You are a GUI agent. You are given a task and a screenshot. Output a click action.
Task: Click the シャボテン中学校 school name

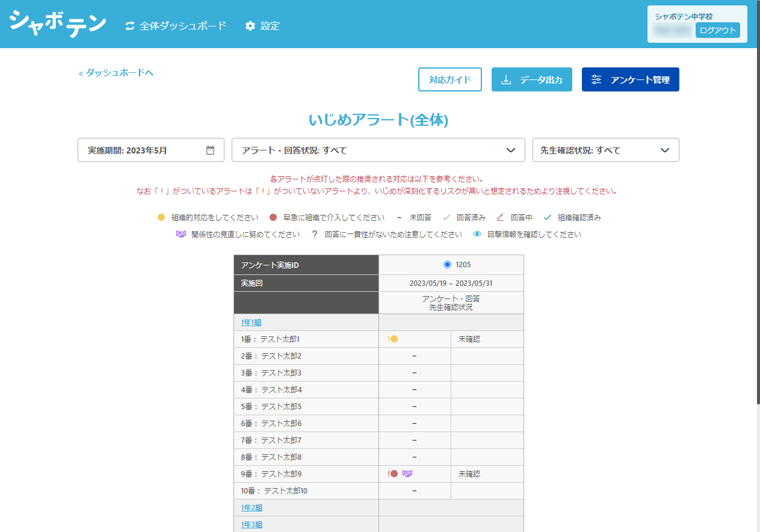(684, 17)
